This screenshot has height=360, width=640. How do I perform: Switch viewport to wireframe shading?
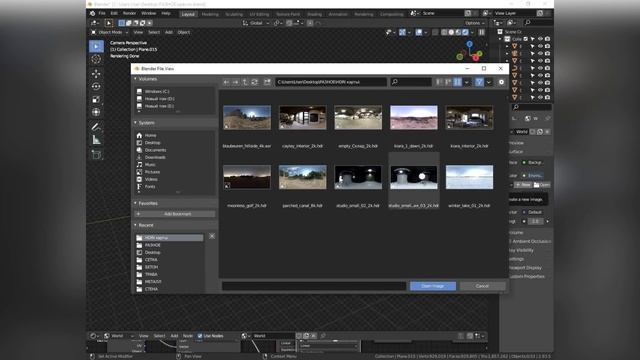444,32
